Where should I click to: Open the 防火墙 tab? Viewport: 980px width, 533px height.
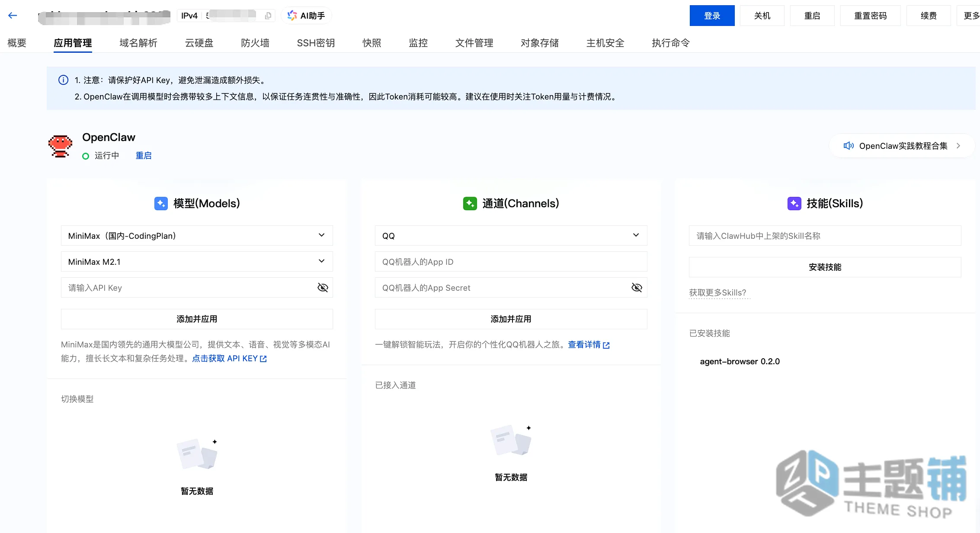click(255, 43)
